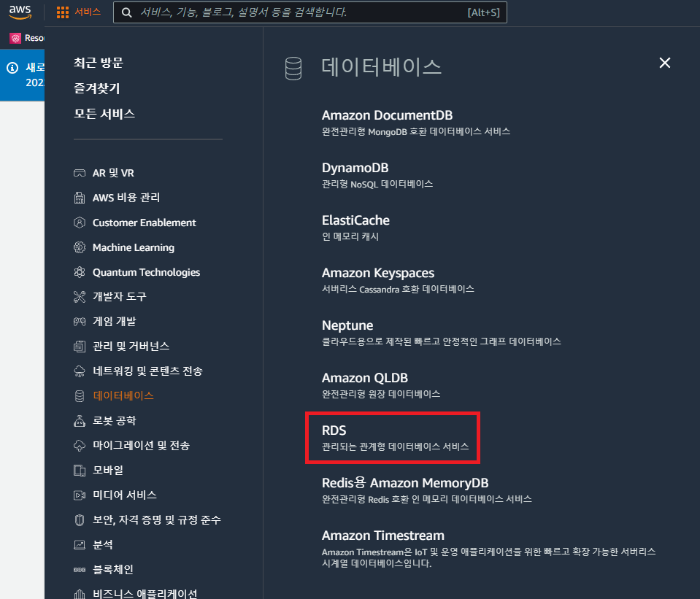Click the Resource Groups bookmark text
700x599 pixels.
(35, 39)
